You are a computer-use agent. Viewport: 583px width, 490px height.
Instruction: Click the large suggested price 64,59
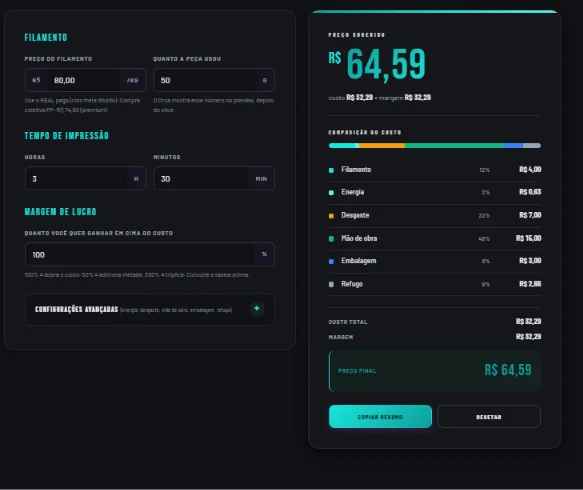pyautogui.click(x=386, y=64)
